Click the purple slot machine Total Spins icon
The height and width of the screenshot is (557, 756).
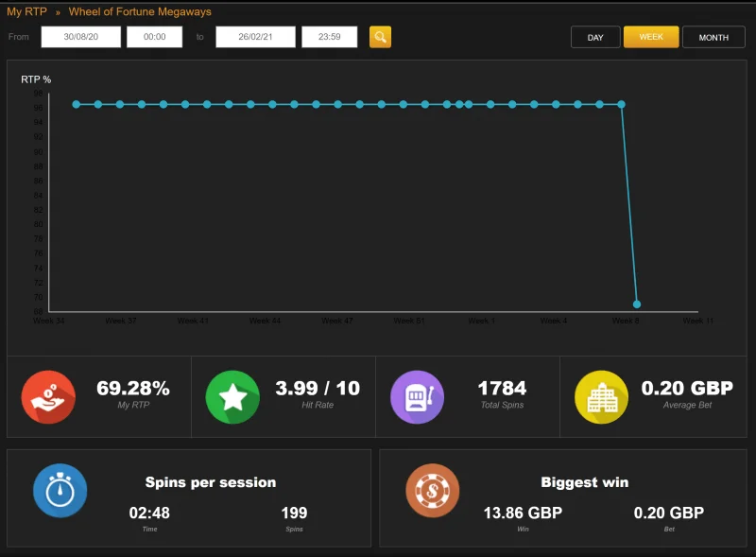point(417,397)
